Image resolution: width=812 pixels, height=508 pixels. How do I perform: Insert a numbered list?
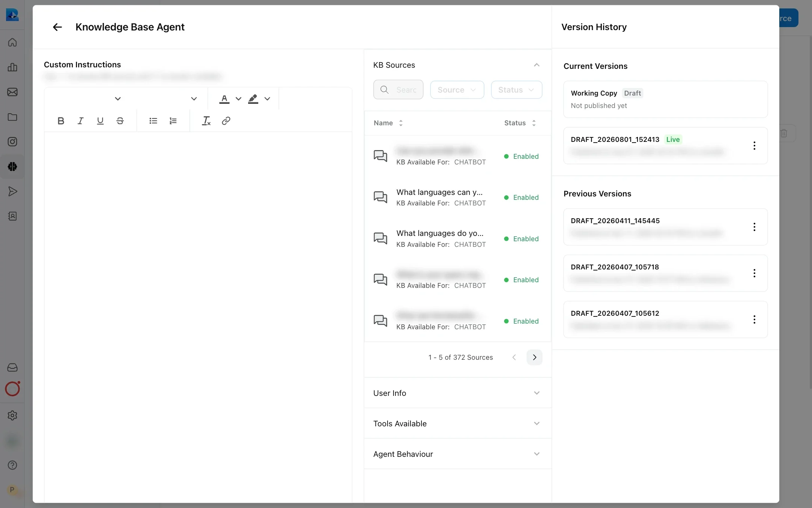[173, 121]
